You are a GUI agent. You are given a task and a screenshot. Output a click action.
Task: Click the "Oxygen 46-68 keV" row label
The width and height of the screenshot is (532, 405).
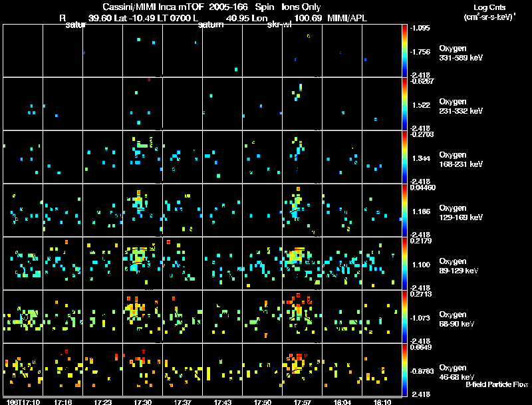pos(457,372)
